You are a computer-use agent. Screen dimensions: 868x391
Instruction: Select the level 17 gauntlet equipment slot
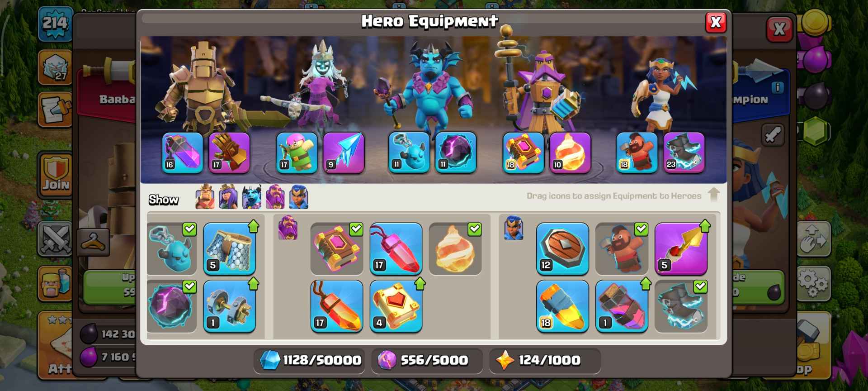coord(229,153)
